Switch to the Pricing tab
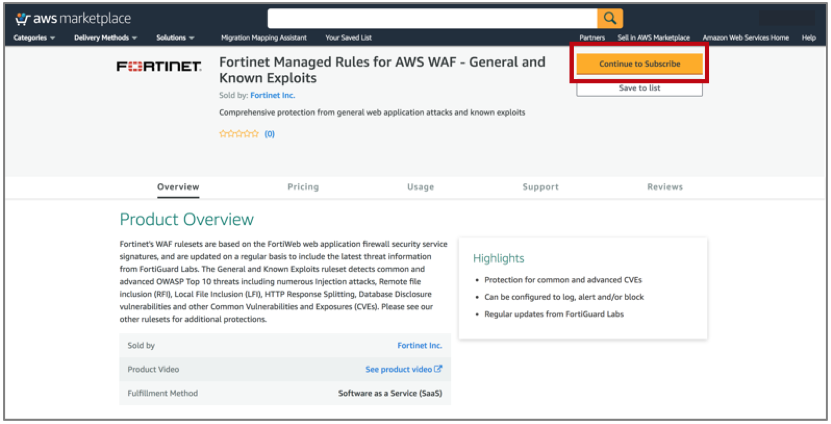 click(303, 187)
